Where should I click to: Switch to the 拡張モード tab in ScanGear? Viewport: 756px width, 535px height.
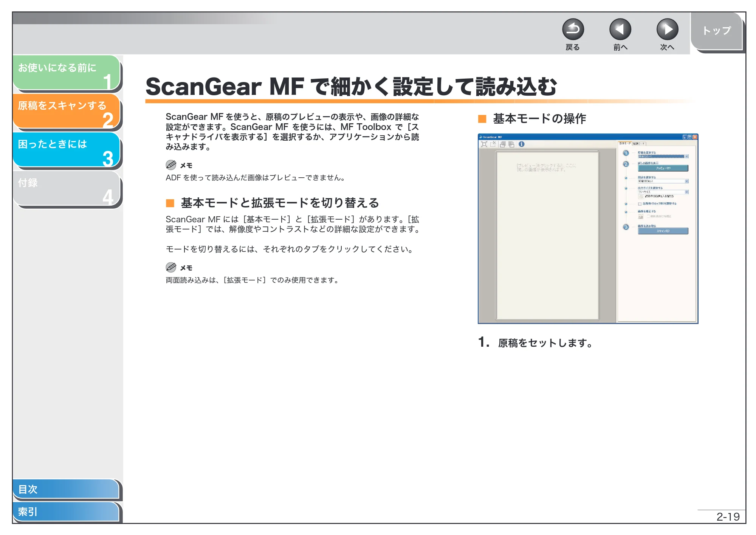[x=639, y=144]
